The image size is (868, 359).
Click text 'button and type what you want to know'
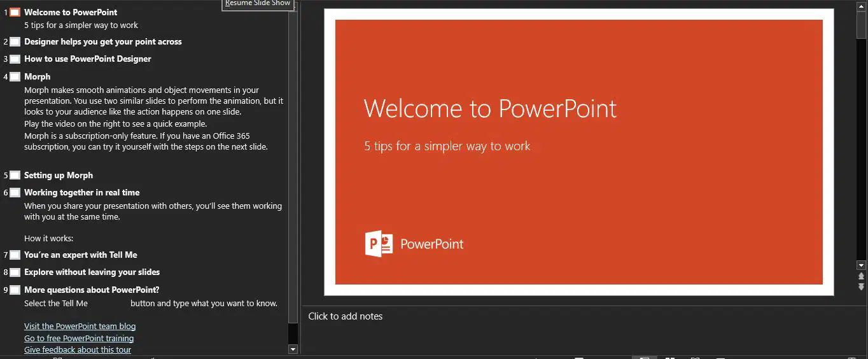coord(204,304)
